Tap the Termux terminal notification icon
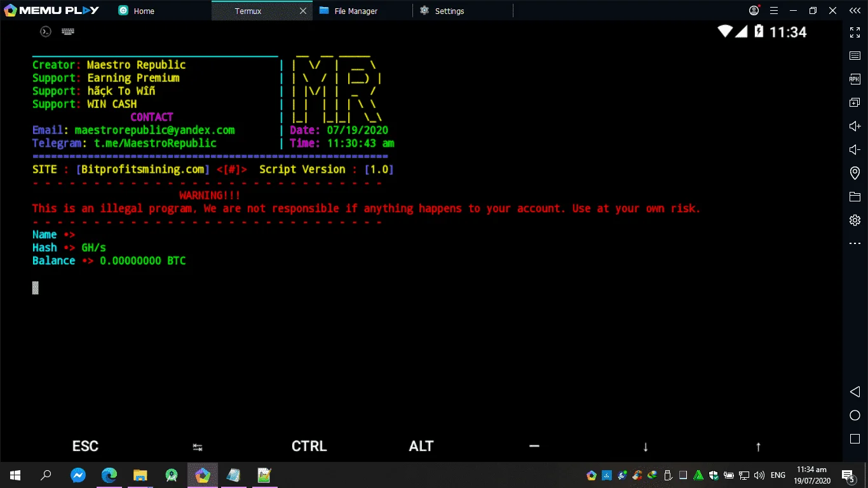 (46, 31)
